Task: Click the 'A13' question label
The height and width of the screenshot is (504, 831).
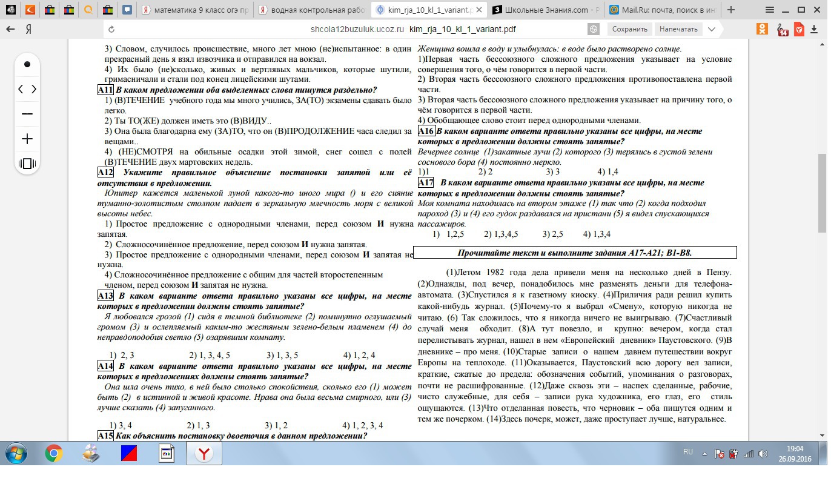Action: pyautogui.click(x=105, y=296)
